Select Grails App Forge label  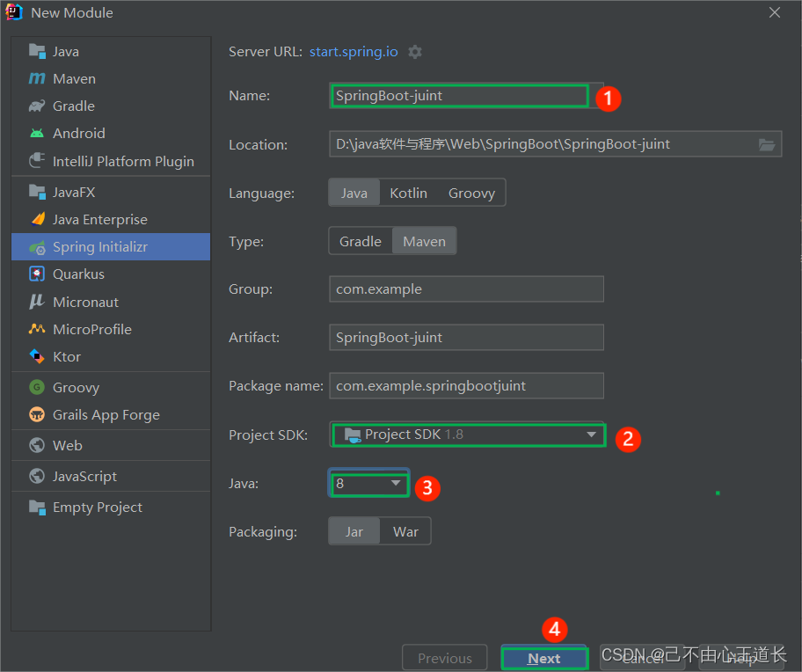(x=106, y=415)
